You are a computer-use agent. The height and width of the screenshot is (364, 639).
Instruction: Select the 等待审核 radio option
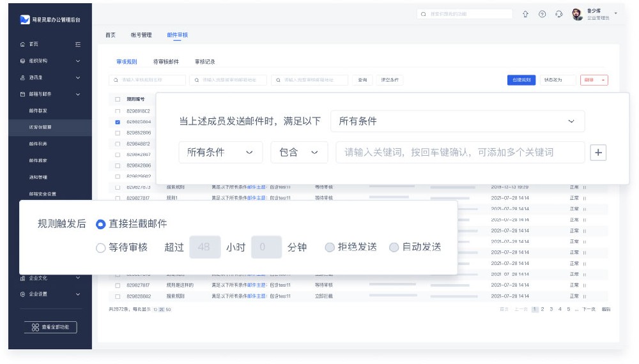pyautogui.click(x=100, y=248)
